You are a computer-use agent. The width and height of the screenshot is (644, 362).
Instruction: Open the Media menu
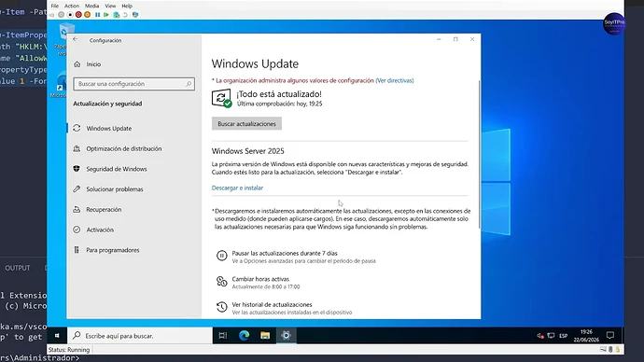click(x=91, y=6)
